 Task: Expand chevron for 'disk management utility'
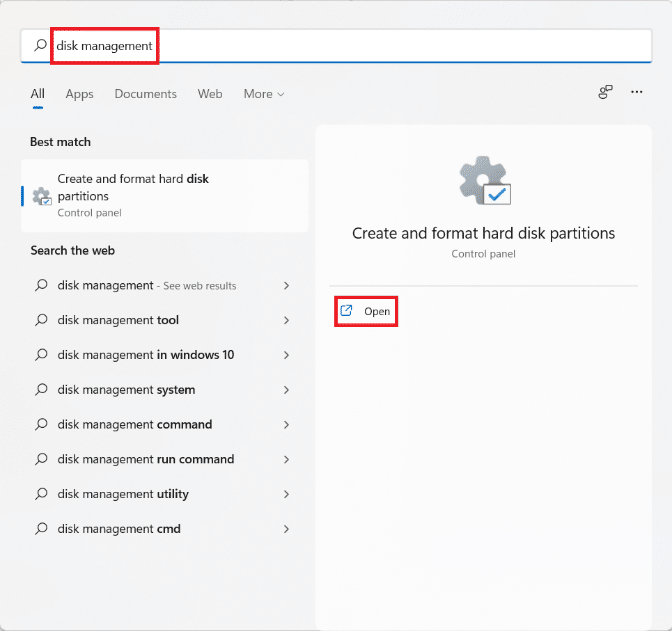pos(286,494)
